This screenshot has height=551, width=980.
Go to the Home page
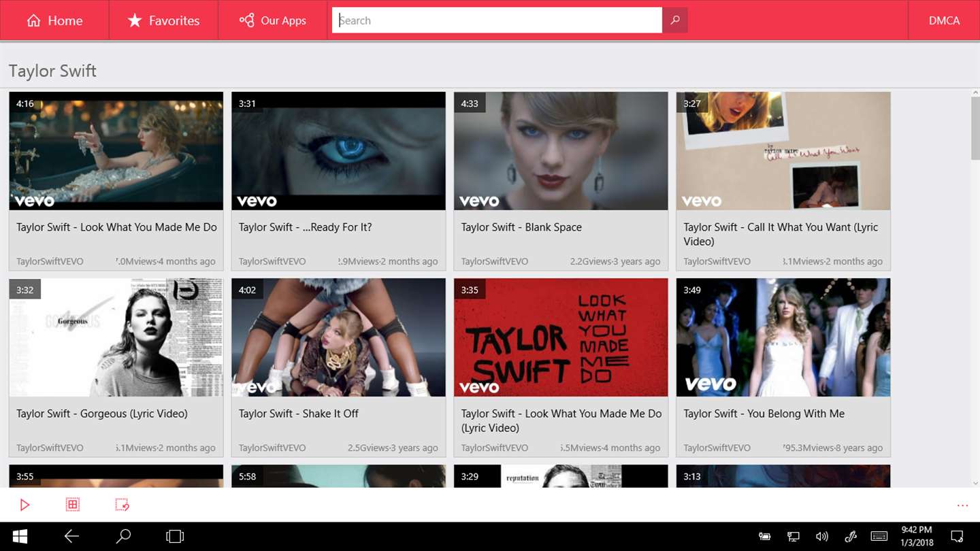pos(54,20)
